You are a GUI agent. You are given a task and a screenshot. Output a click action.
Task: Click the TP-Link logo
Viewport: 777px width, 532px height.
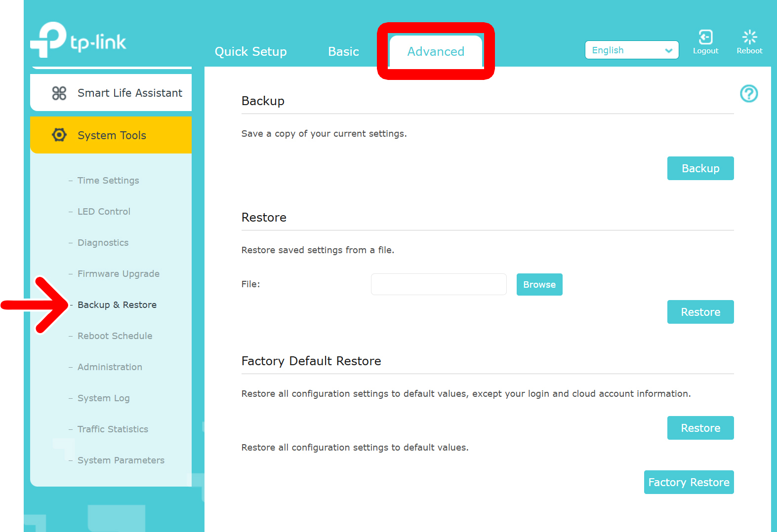78,39
